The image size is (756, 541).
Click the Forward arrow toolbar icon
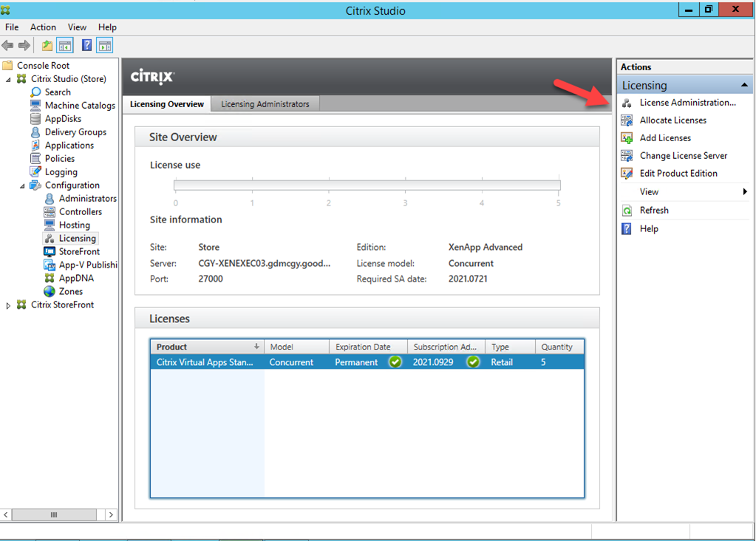(x=24, y=46)
